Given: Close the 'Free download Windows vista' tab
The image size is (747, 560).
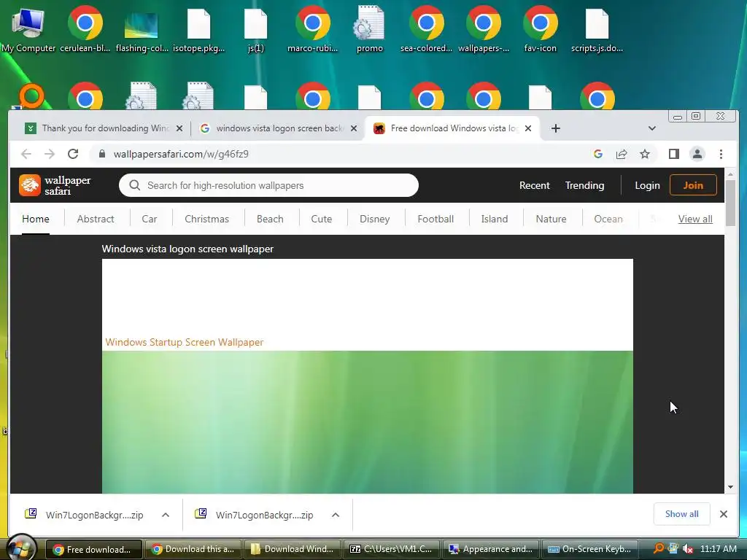Looking at the screenshot, I should point(528,128).
